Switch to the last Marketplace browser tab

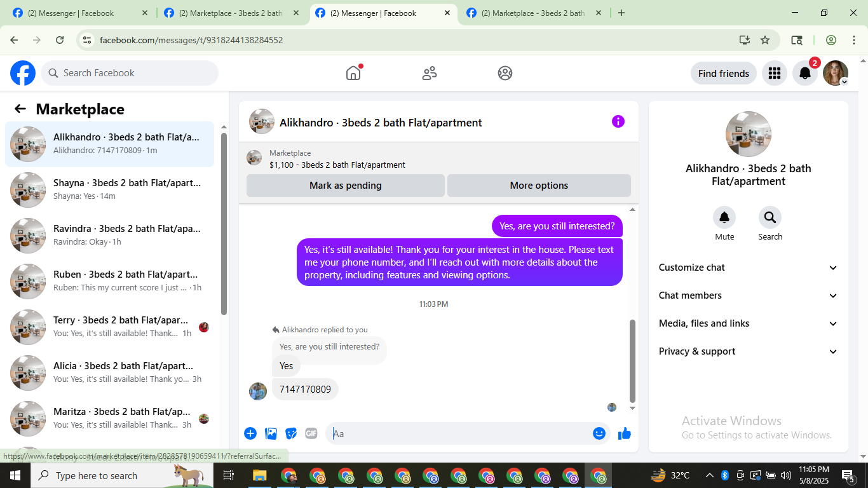532,13
